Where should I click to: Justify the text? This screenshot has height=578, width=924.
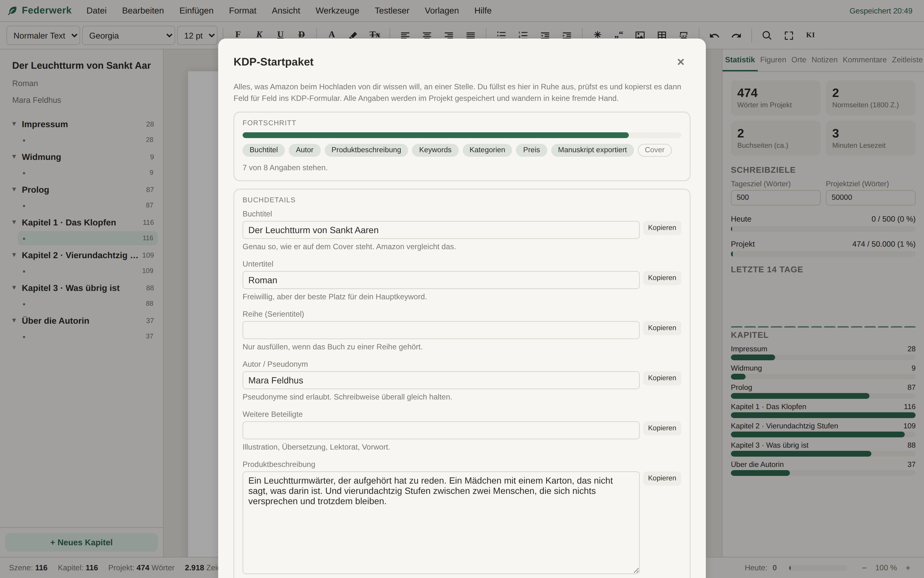470,35
